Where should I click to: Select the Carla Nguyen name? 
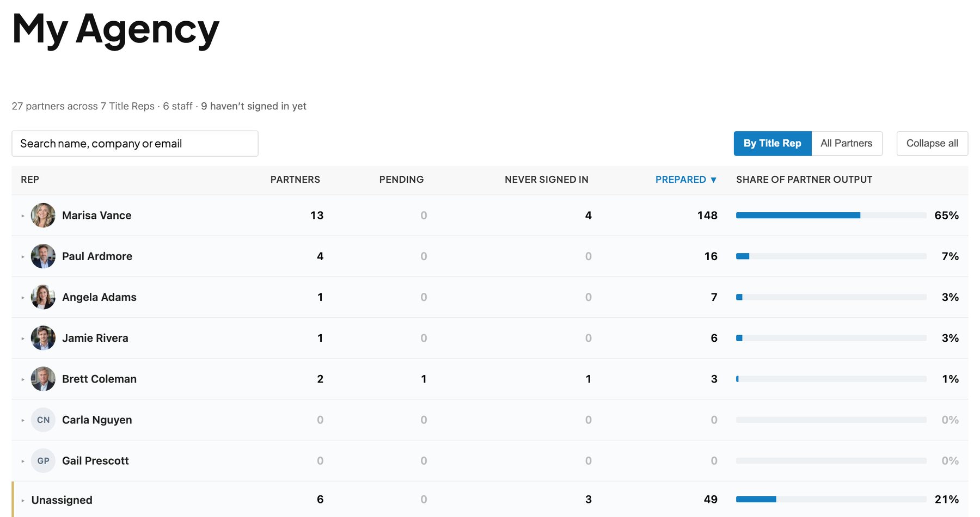point(97,420)
